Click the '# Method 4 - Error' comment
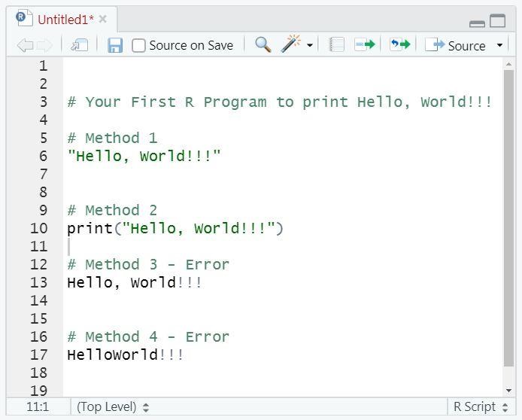The height and width of the screenshot is (420, 522). click(x=148, y=336)
